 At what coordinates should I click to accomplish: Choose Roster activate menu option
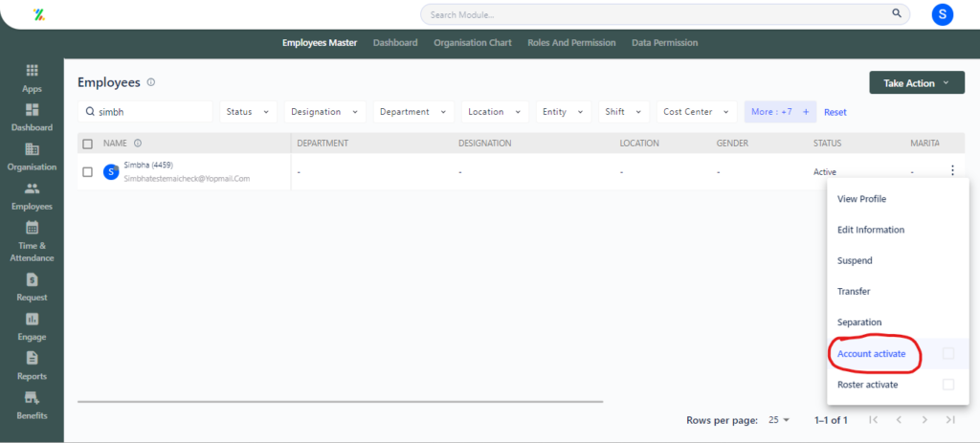897,385
